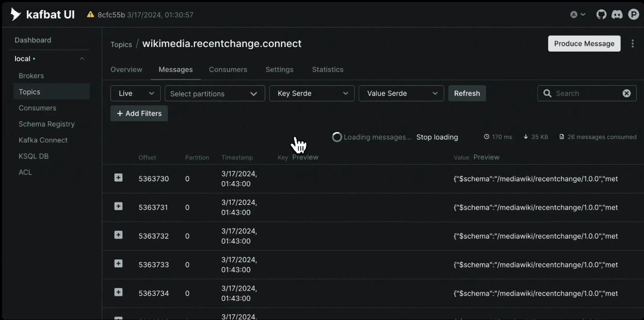The image size is (644, 320).
Task: Click the yellow warning triangle icon
Action: click(x=90, y=15)
